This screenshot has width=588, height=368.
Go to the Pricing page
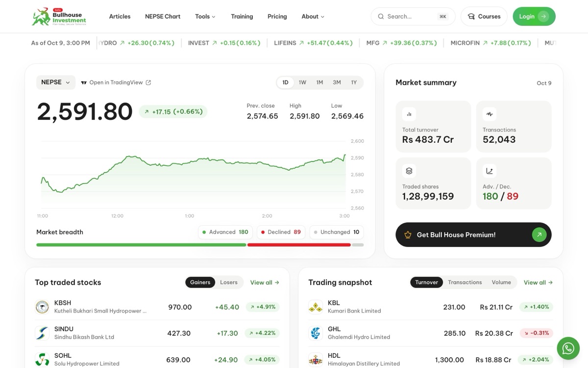(277, 17)
